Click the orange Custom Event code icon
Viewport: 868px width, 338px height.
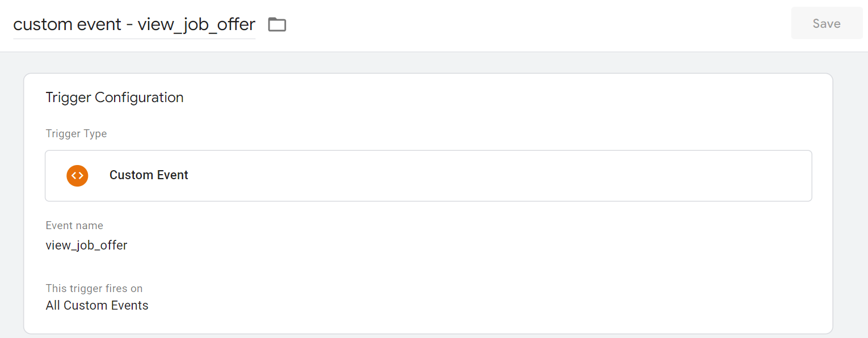[x=77, y=175]
